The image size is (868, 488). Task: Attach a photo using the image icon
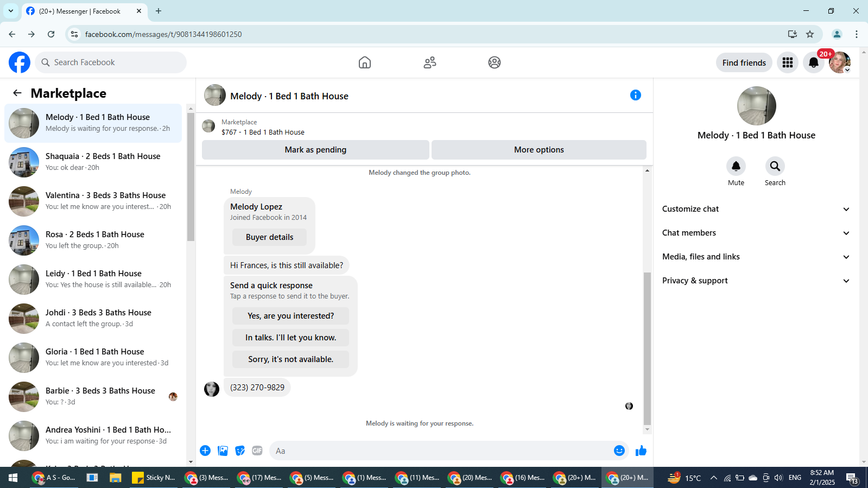223,451
